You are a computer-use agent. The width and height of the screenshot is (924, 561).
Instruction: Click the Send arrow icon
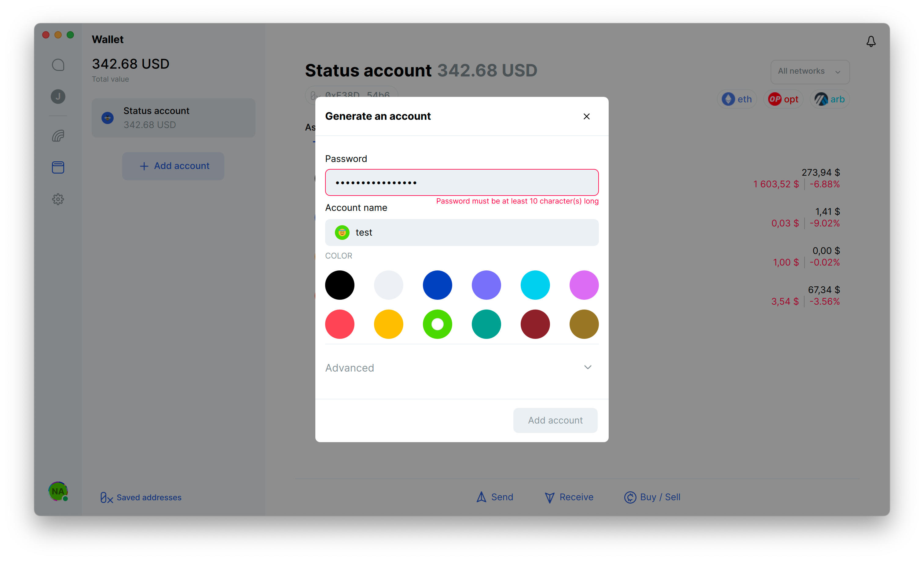482,497
